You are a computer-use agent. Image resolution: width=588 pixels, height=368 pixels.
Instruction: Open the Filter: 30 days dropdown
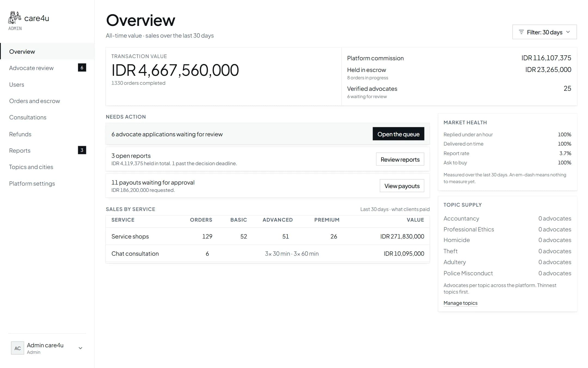click(544, 32)
